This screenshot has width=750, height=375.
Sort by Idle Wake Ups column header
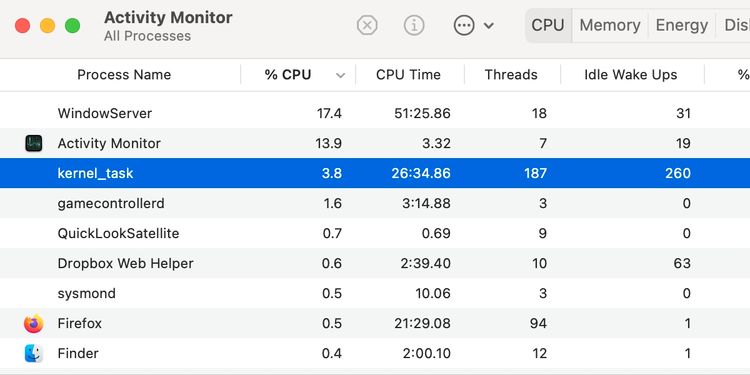tap(630, 75)
